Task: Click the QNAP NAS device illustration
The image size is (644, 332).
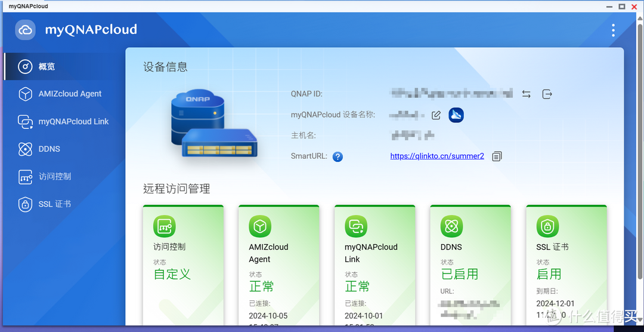Action: [x=213, y=124]
